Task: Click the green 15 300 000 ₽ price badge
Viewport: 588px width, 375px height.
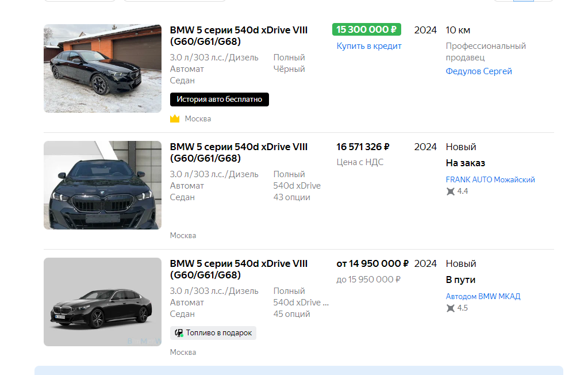Action: point(366,30)
